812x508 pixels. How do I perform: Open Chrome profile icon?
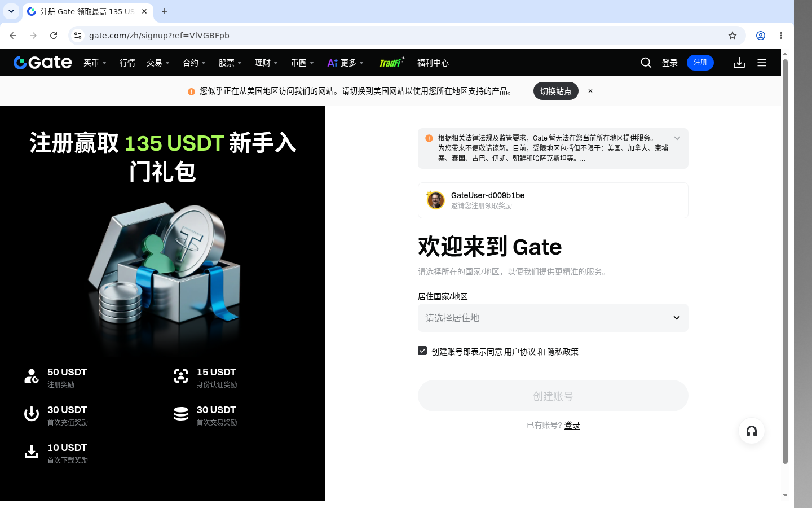pyautogui.click(x=761, y=36)
